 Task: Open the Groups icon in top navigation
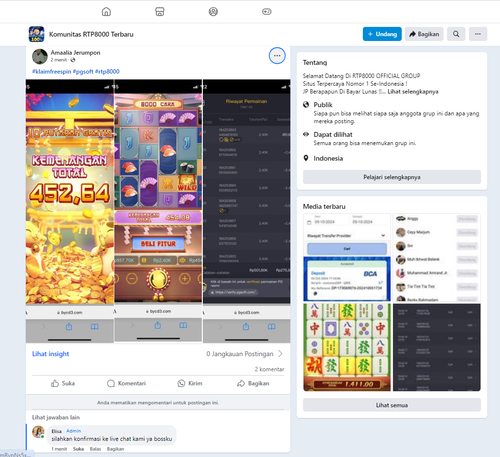click(x=213, y=12)
